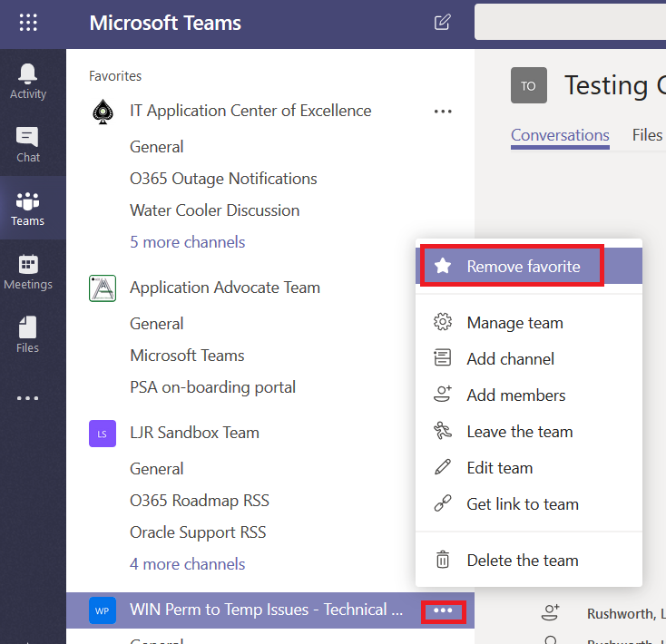
Task: Click the search input field
Action: coord(572,23)
